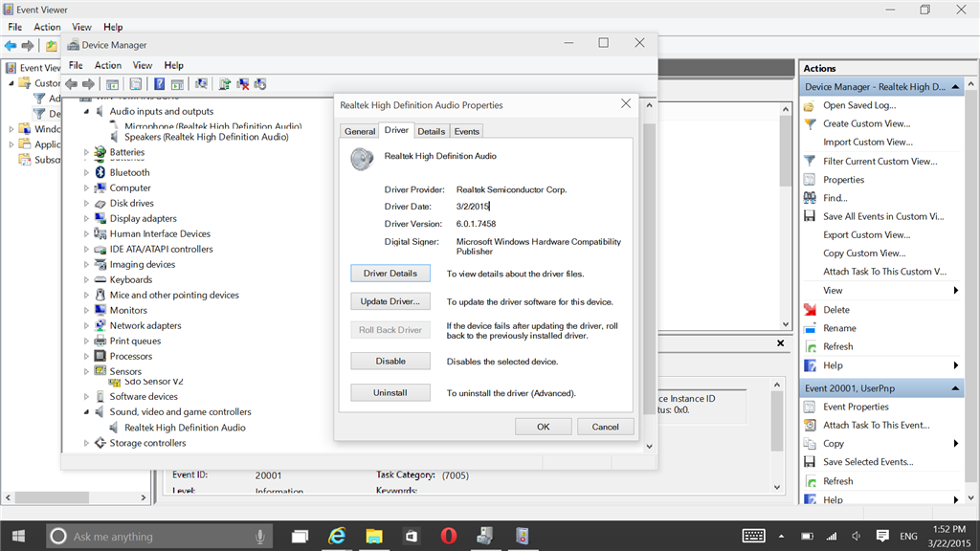Click Event Viewer horizontal scrollbar thumb
980x551 pixels.
tap(52, 497)
